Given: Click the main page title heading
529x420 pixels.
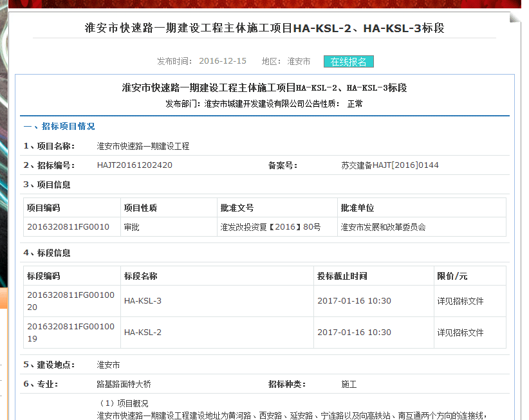Looking at the screenshot, I should [264, 28].
